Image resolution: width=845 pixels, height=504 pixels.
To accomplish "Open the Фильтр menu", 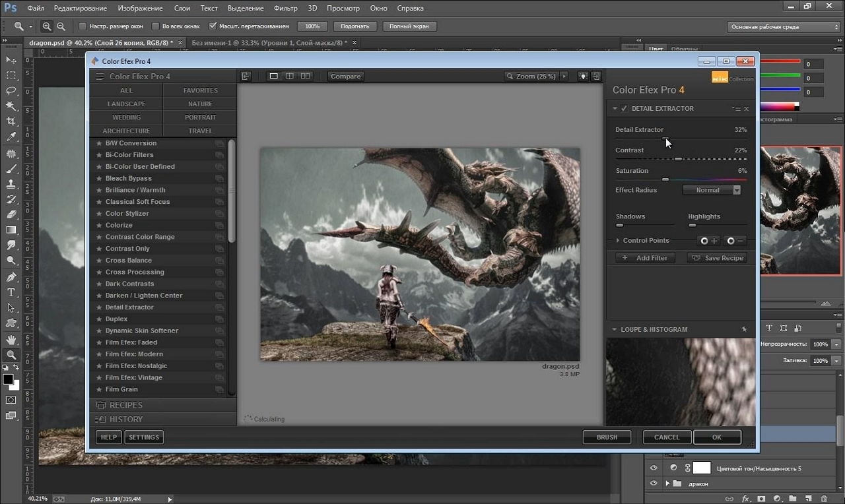I will (285, 9).
